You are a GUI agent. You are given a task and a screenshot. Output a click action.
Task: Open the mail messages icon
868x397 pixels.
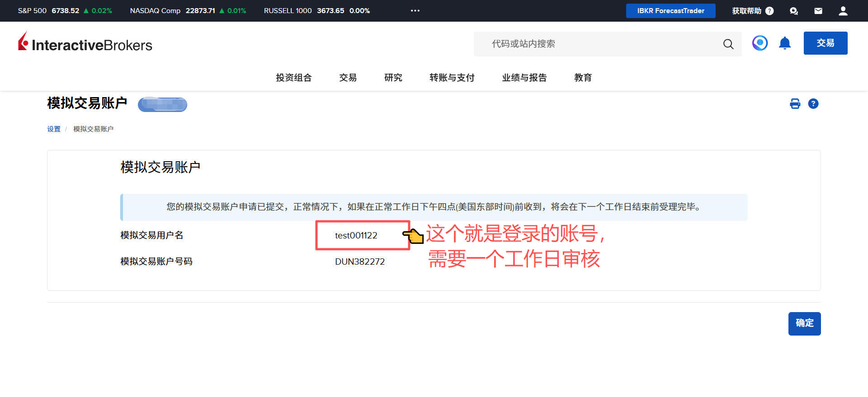[x=818, y=11]
